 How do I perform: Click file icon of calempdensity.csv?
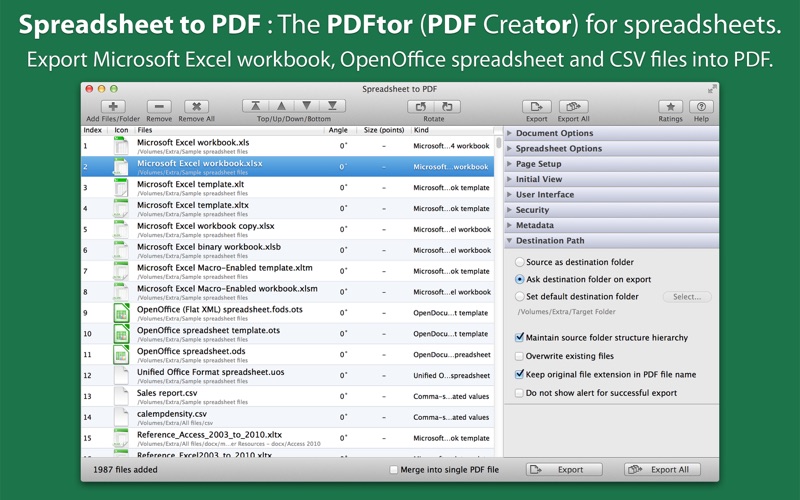tap(121, 417)
